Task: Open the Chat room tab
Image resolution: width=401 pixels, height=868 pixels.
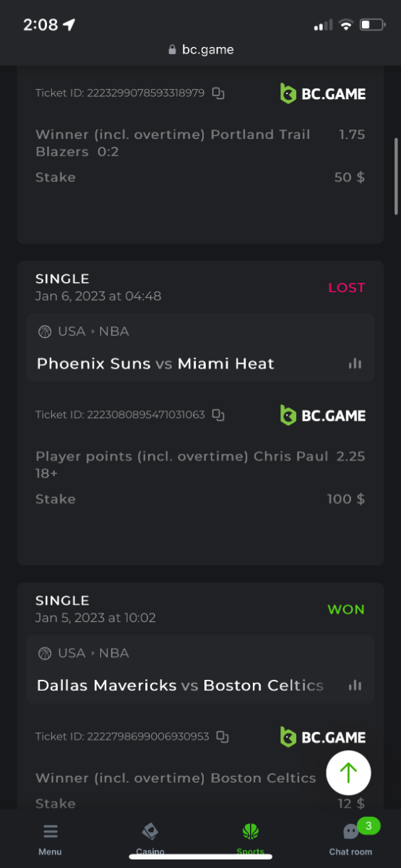Action: tap(350, 839)
